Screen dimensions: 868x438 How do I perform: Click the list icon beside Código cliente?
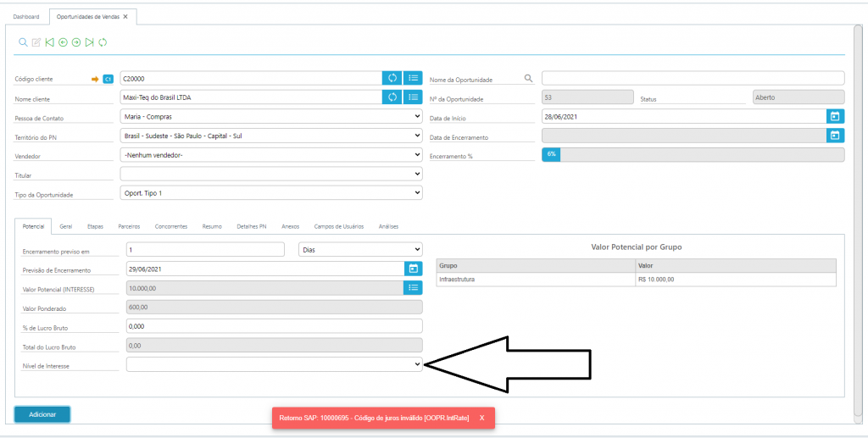pyautogui.click(x=413, y=78)
